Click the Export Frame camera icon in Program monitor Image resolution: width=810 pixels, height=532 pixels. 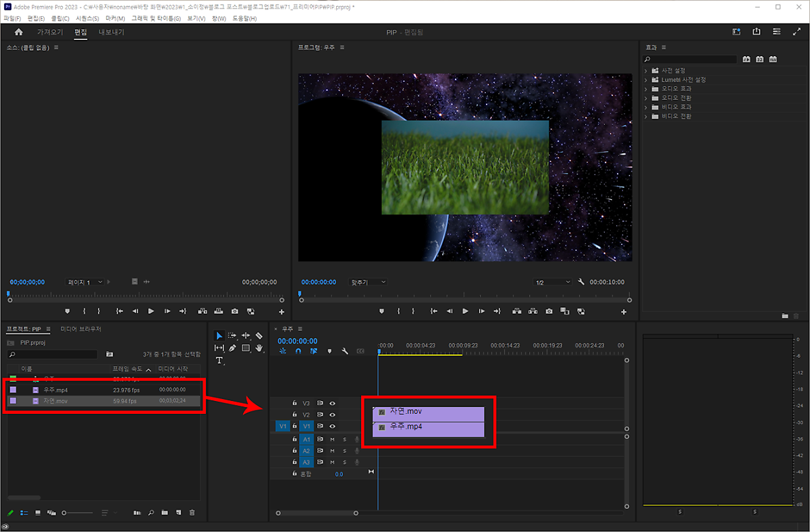549,311
